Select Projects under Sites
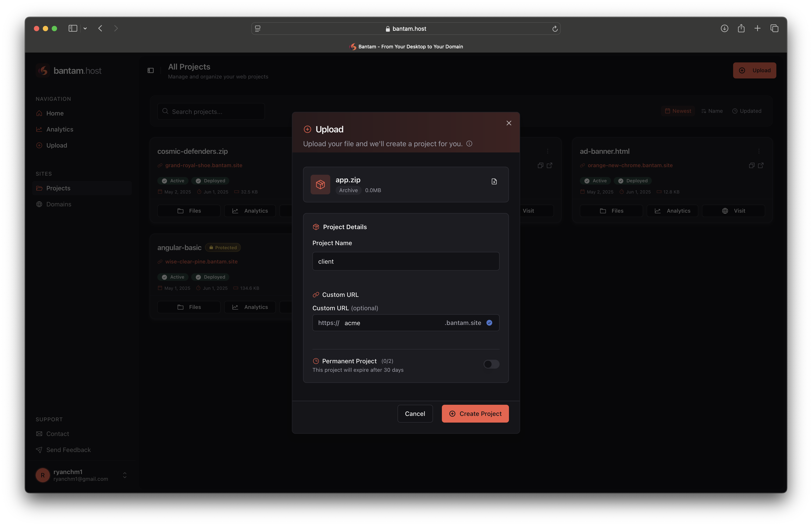 click(x=82, y=188)
